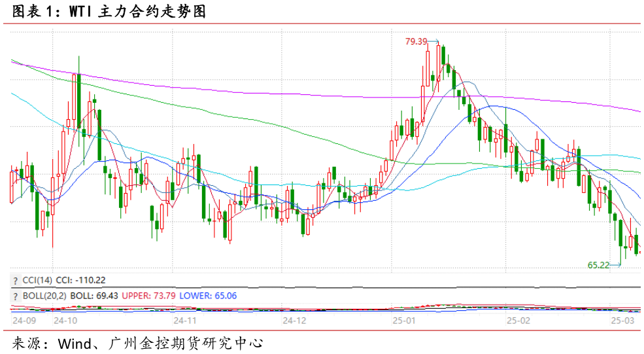The image size is (644, 354).
Task: Click the CCI: -110.22 value readout
Action: tap(81, 280)
